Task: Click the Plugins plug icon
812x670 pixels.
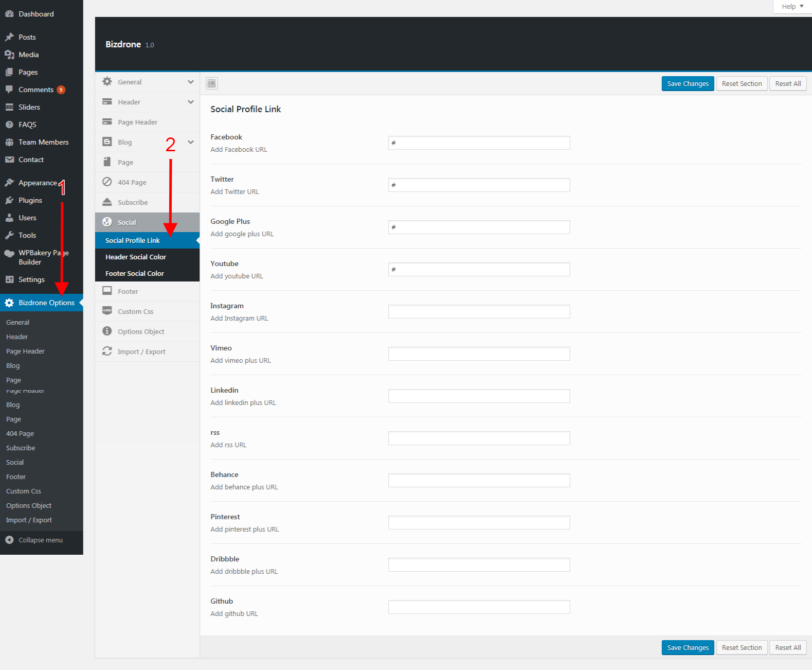Action: 9,200
